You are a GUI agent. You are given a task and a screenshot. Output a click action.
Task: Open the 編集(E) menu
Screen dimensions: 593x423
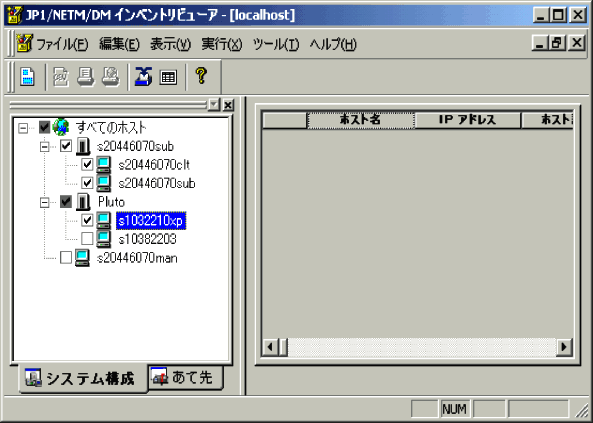click(119, 44)
